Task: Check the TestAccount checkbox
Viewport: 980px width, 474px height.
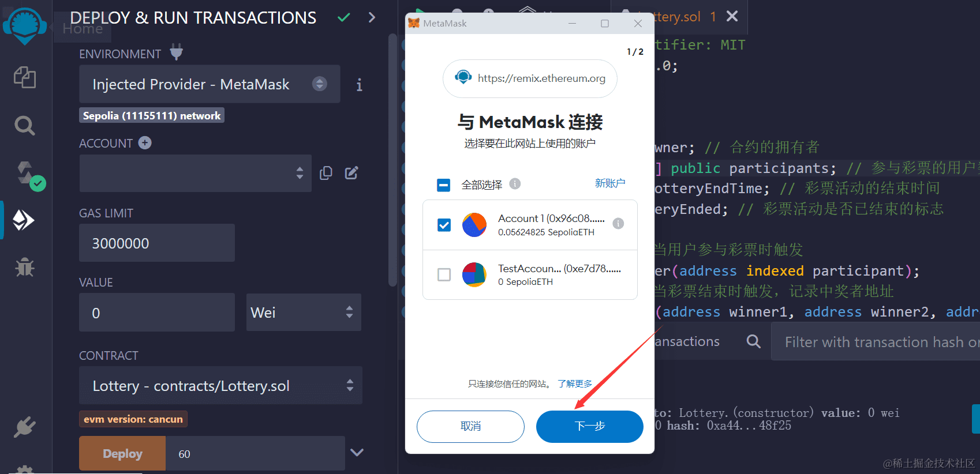Action: click(x=444, y=274)
